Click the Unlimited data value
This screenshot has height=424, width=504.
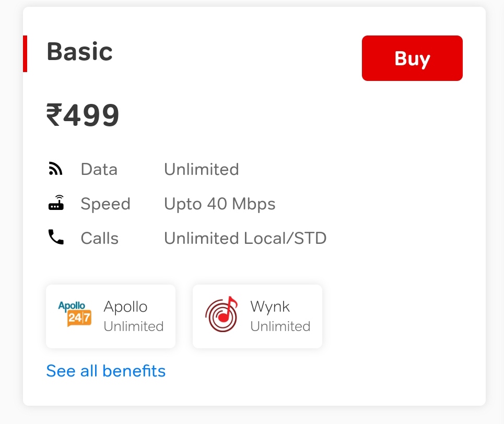pyautogui.click(x=202, y=169)
